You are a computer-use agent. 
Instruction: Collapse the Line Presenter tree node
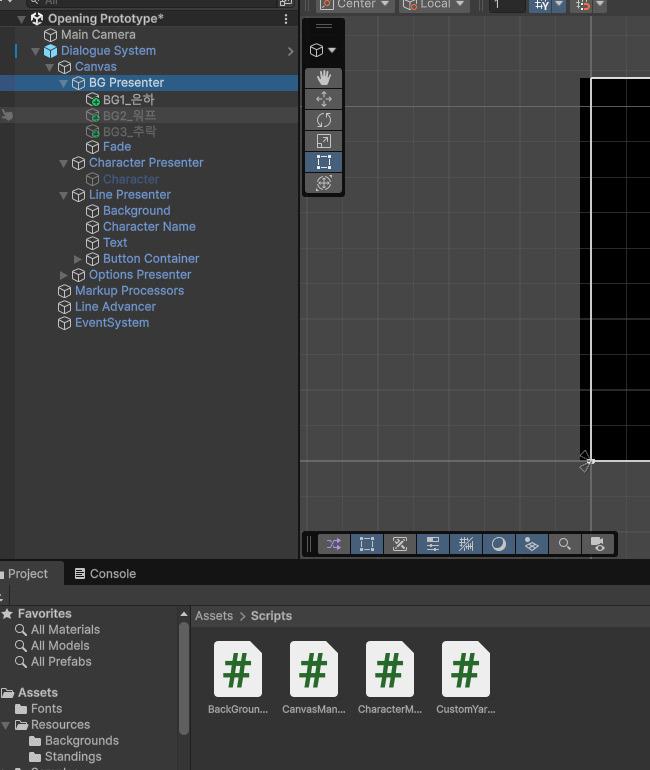coord(65,195)
